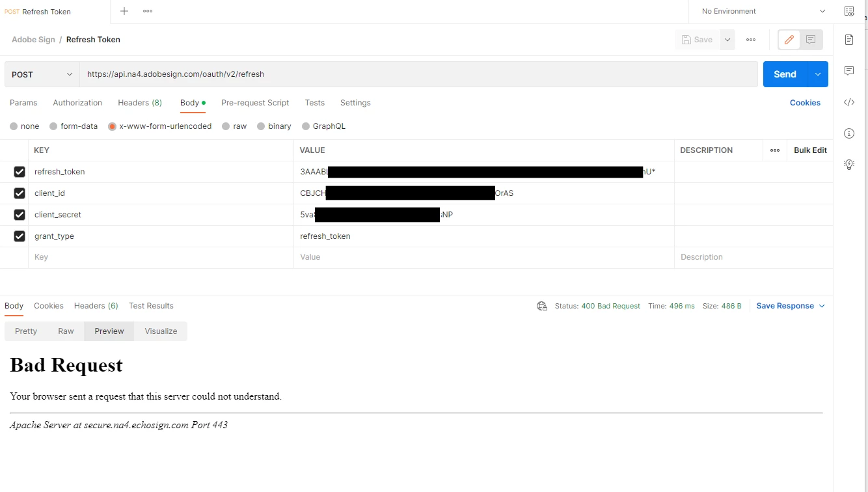
Task: Uncheck the grant_type row checkbox
Action: pyautogui.click(x=20, y=236)
